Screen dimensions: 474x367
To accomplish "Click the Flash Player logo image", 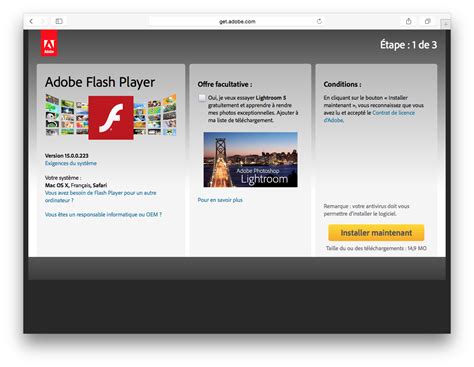I will point(111,117).
